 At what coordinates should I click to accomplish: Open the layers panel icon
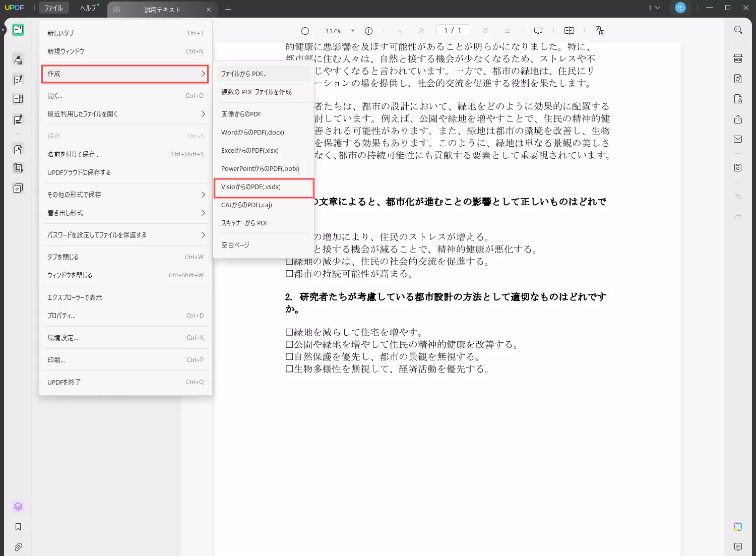(x=18, y=507)
